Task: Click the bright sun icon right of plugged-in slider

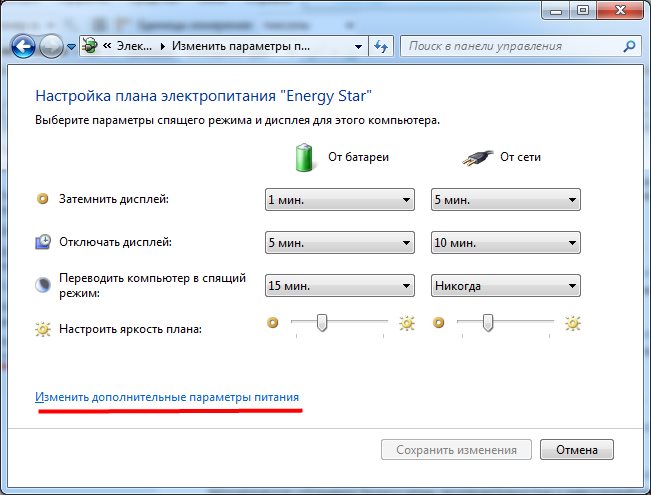Action: point(573,323)
